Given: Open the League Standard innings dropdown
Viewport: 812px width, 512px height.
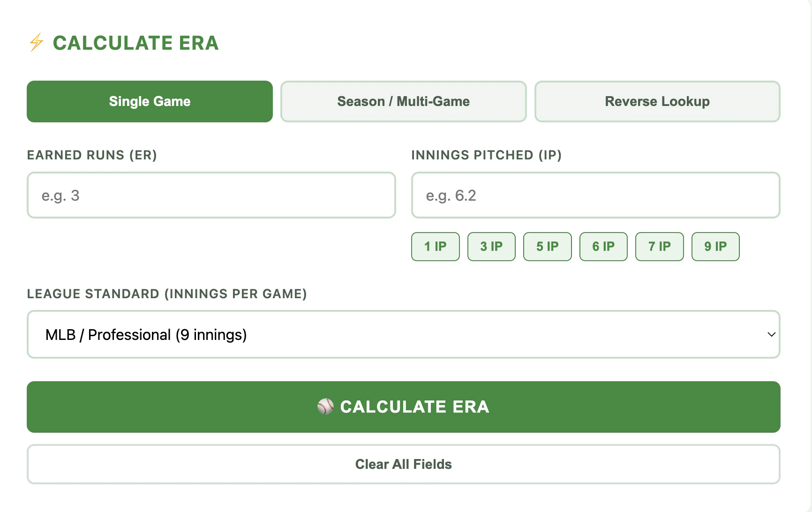Looking at the screenshot, I should 403,334.
